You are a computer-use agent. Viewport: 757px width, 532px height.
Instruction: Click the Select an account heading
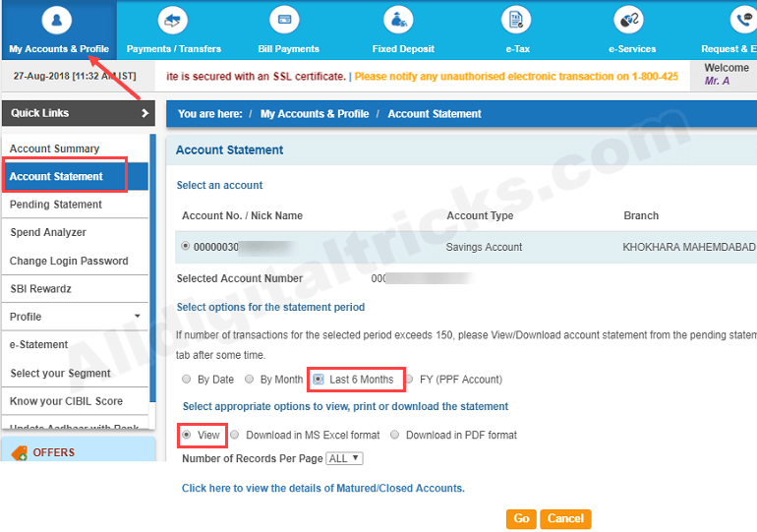pyautogui.click(x=219, y=186)
